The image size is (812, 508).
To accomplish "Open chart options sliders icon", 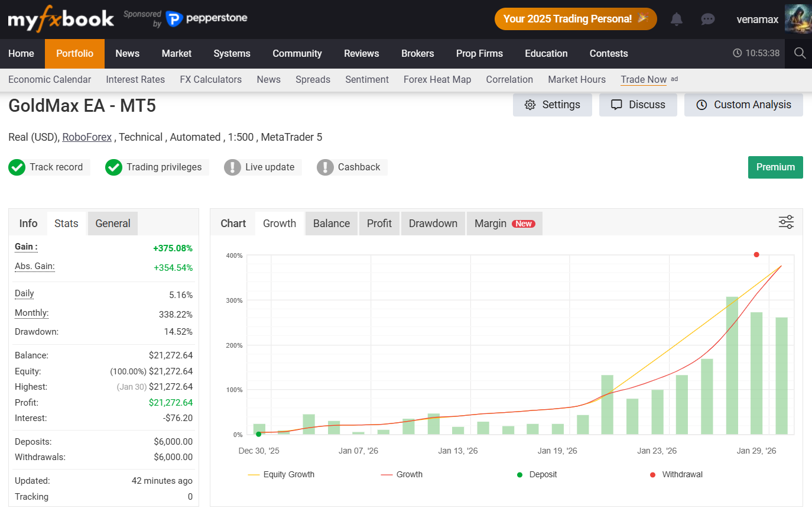I will point(786,222).
